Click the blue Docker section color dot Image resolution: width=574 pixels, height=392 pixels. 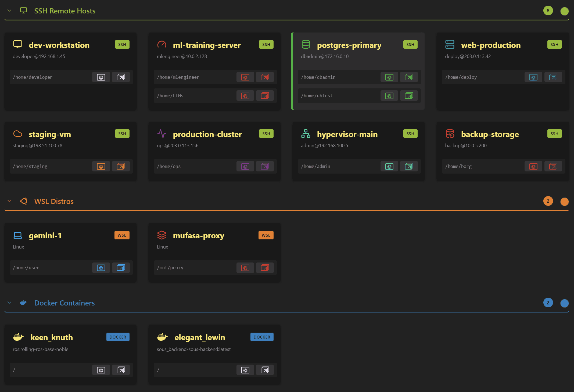coord(564,303)
